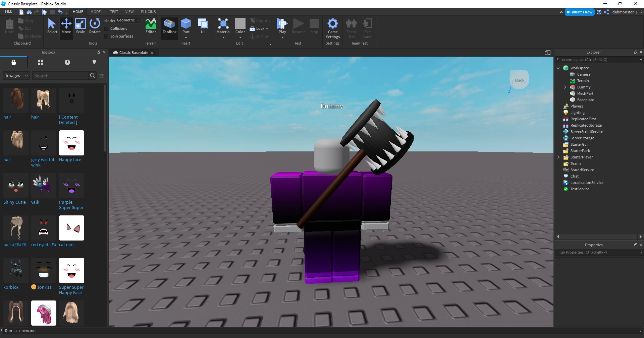Open the username dabmonster_1 dropdown

pos(627,12)
